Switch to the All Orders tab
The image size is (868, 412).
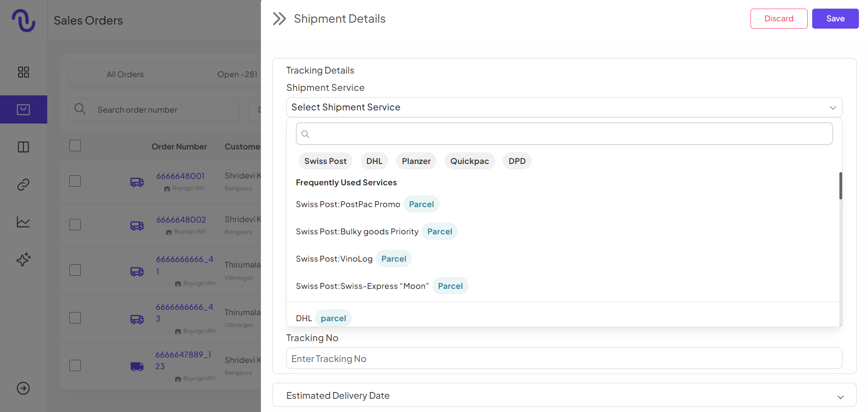tap(125, 74)
